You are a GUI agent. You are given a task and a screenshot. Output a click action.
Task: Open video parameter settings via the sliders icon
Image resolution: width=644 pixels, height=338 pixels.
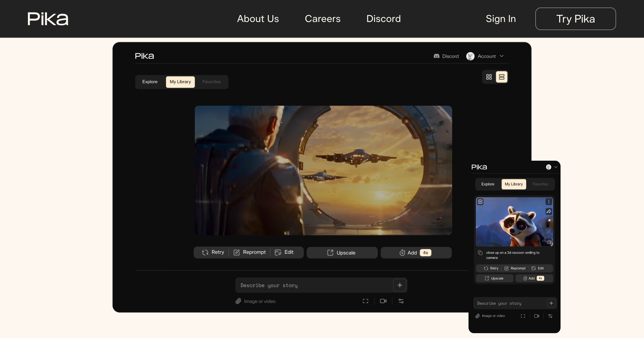click(x=401, y=301)
